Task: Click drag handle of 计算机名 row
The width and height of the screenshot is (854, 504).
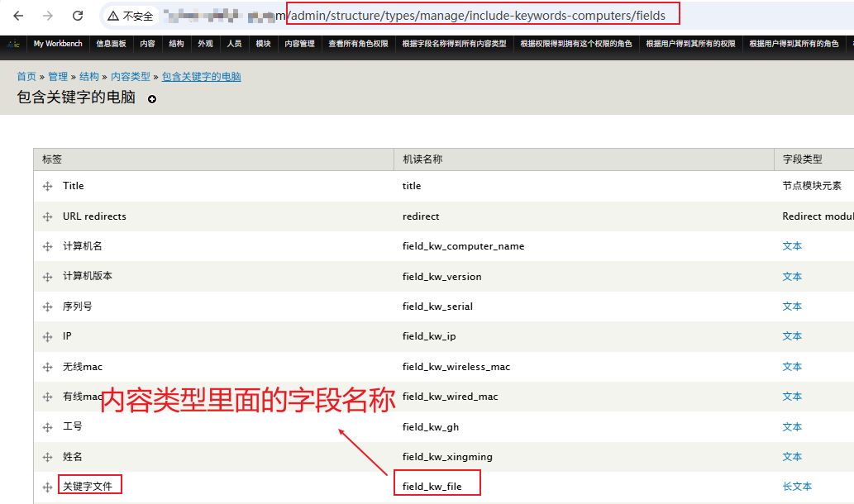Action: (48, 247)
